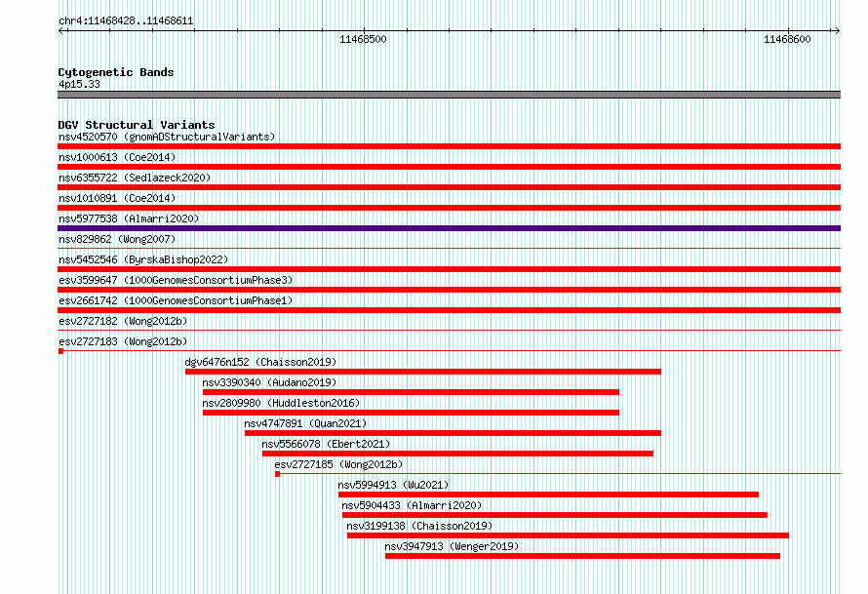Open variant esv2727183 (Wong2012b) label
The image size is (868, 594).
tap(123, 341)
